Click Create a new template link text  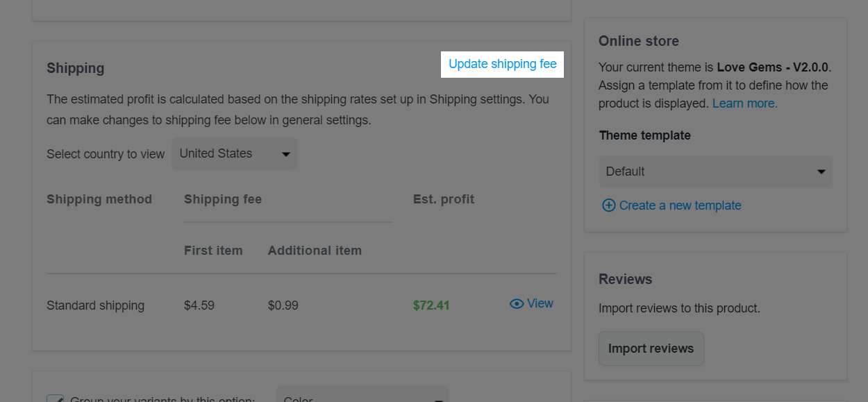coord(681,206)
